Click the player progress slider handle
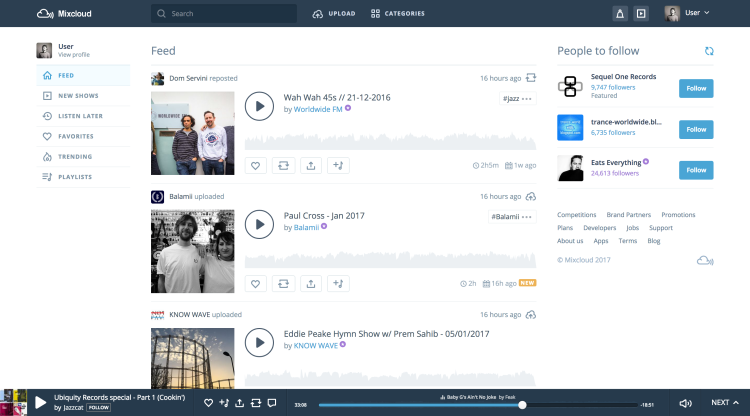 click(522, 405)
